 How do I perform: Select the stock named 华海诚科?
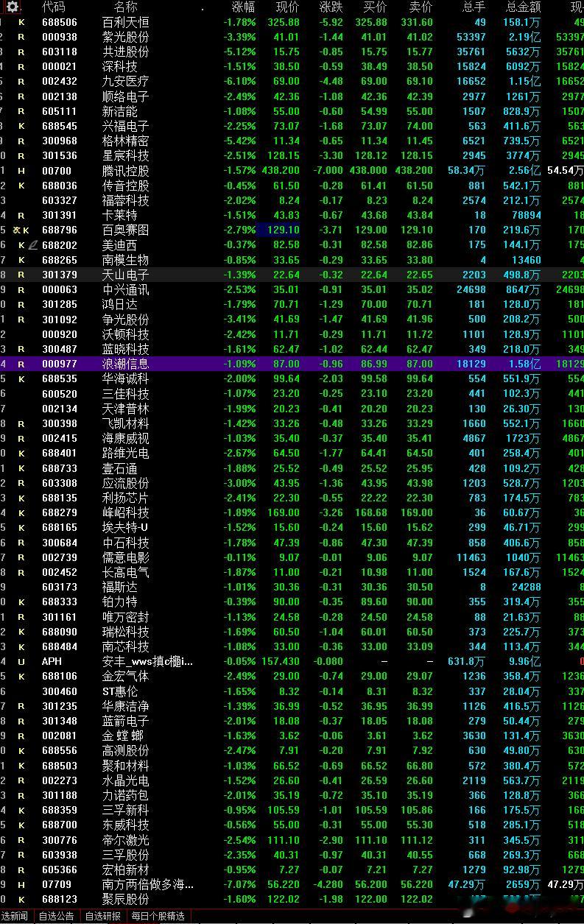click(125, 379)
